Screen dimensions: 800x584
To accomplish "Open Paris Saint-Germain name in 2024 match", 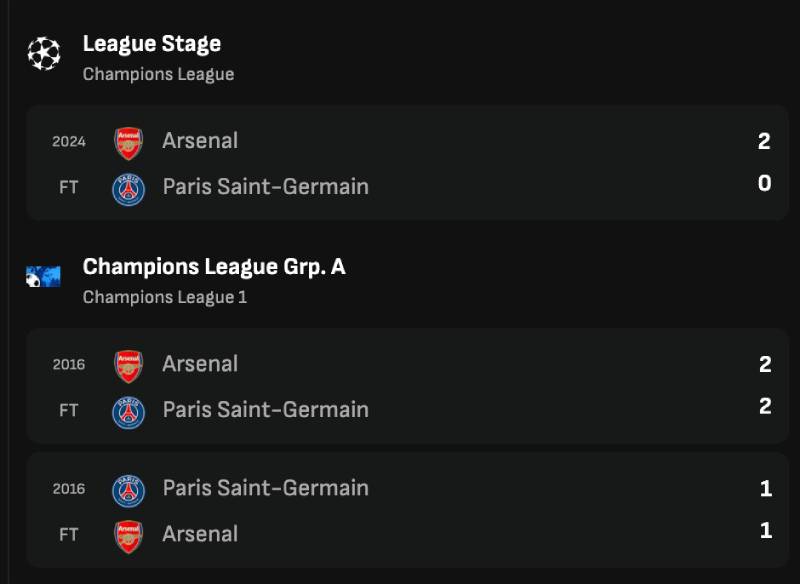I will click(265, 187).
